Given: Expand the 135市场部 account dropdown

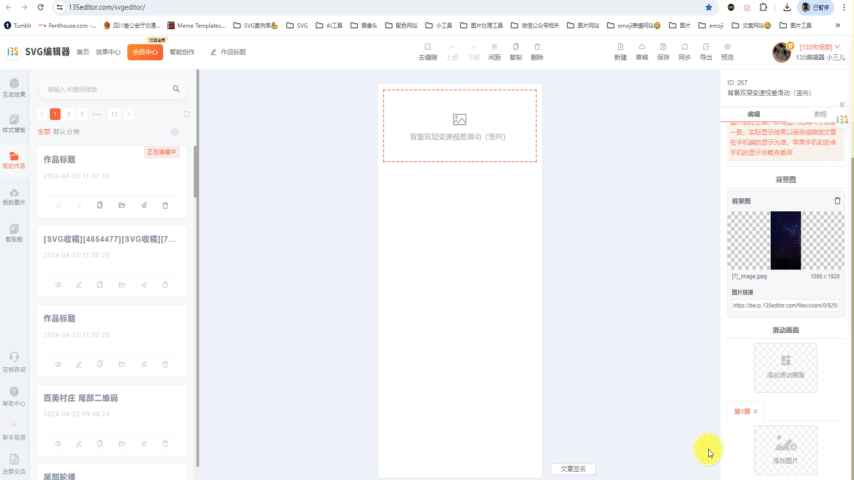Looking at the screenshot, I should pos(820,47).
